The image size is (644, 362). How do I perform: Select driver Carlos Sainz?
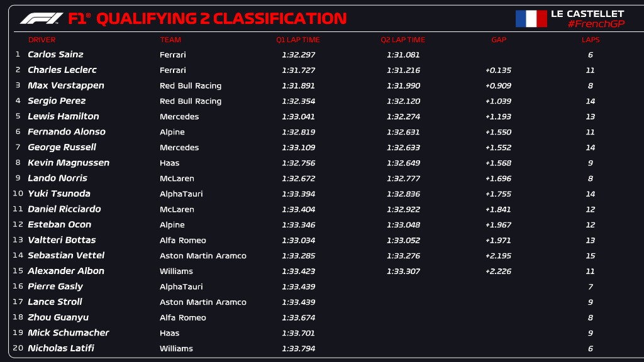click(x=55, y=55)
